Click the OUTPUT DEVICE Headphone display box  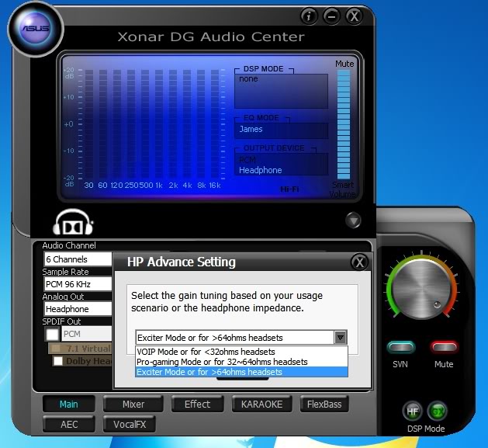point(281,164)
